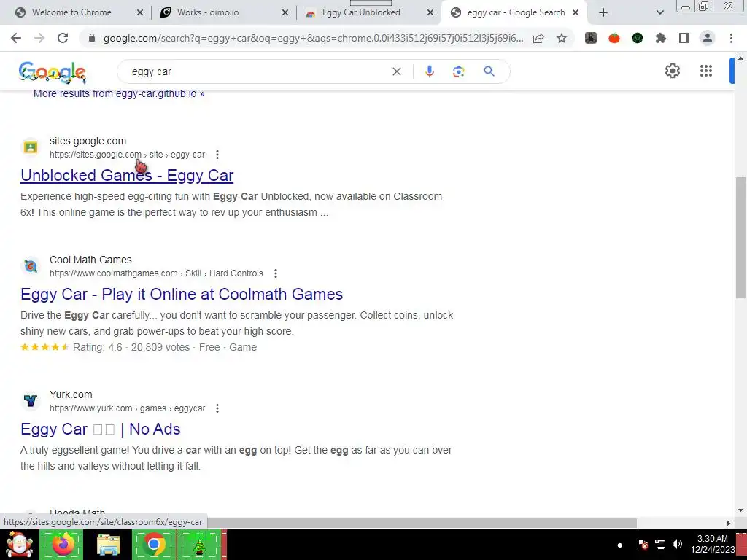Image resolution: width=747 pixels, height=560 pixels.
Task: Click the Santa start button
Action: point(19,544)
